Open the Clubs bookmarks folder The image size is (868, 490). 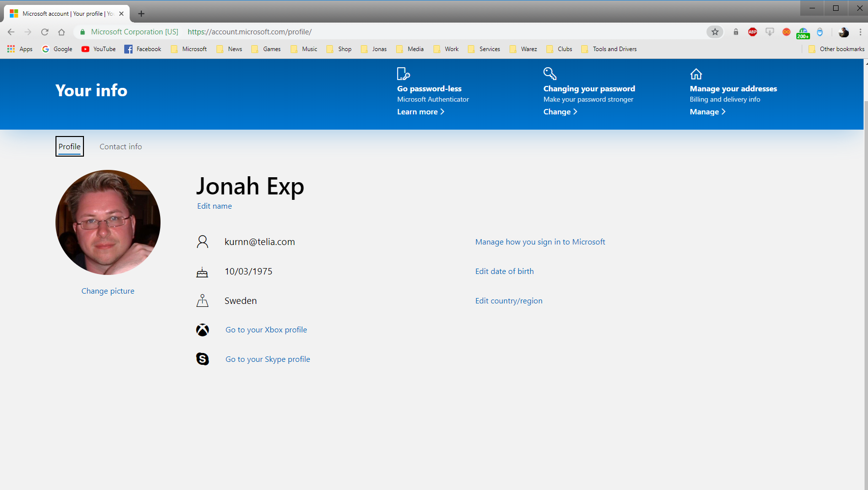pos(560,49)
